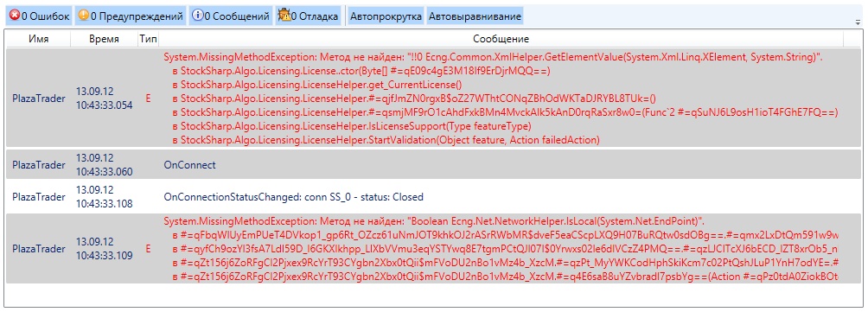Sort by the Имя column header
This screenshot has width=868, height=312.
click(x=39, y=39)
